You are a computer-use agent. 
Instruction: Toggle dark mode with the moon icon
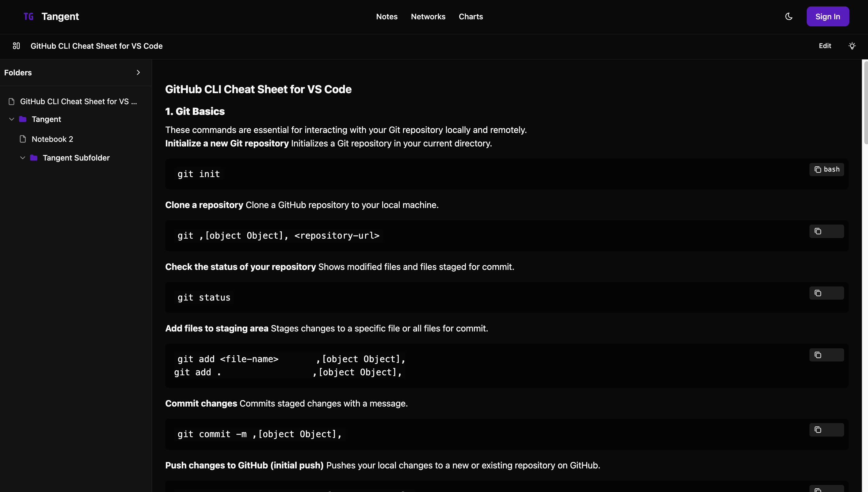pos(789,16)
